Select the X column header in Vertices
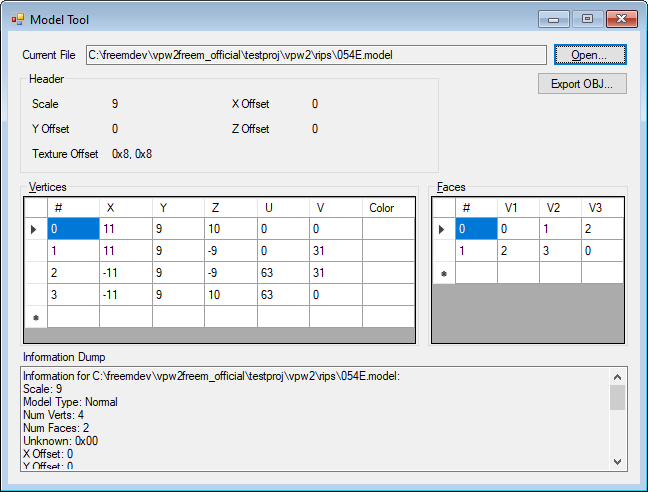The width and height of the screenshot is (648, 492). click(125, 208)
